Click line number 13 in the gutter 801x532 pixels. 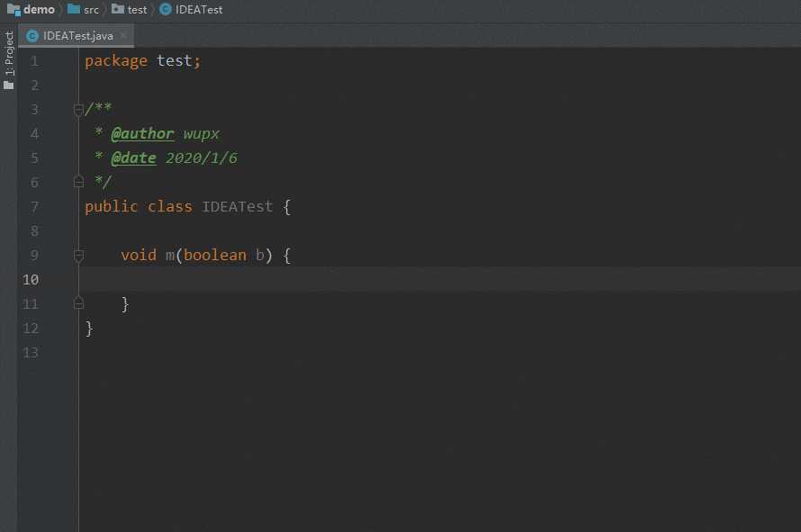coord(31,353)
